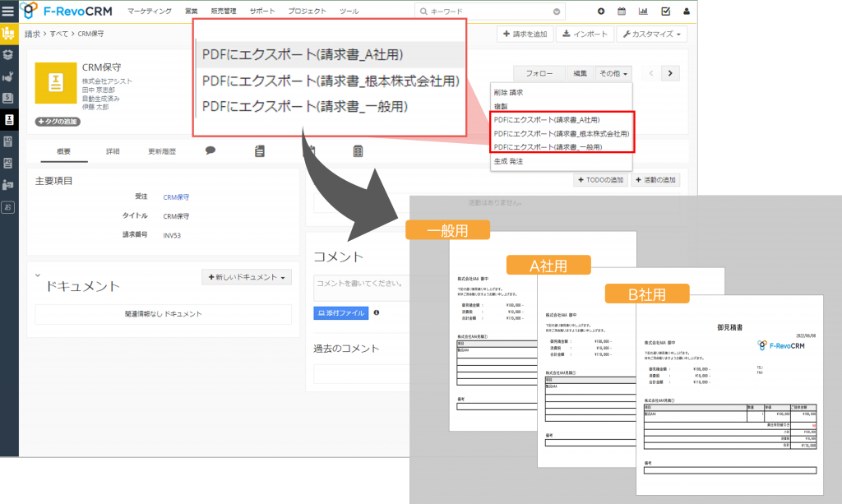Open the open-box products sidebar icon

(x=8, y=55)
